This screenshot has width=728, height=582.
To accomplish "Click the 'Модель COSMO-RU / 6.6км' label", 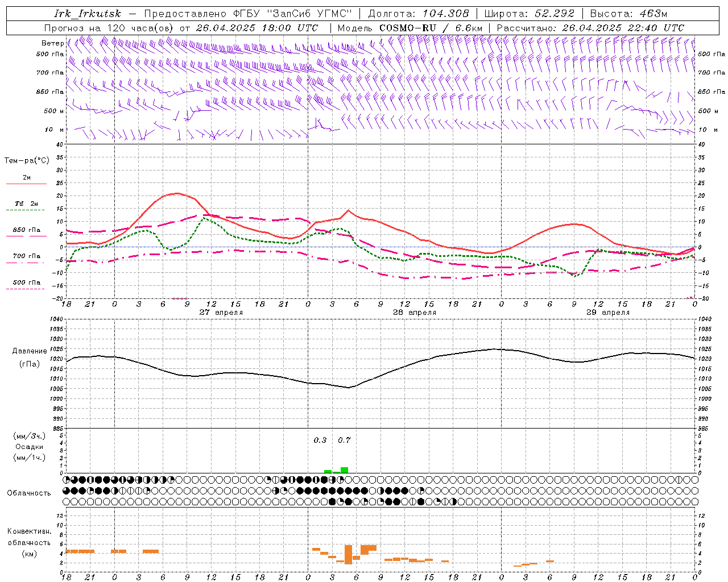I will point(409,28).
